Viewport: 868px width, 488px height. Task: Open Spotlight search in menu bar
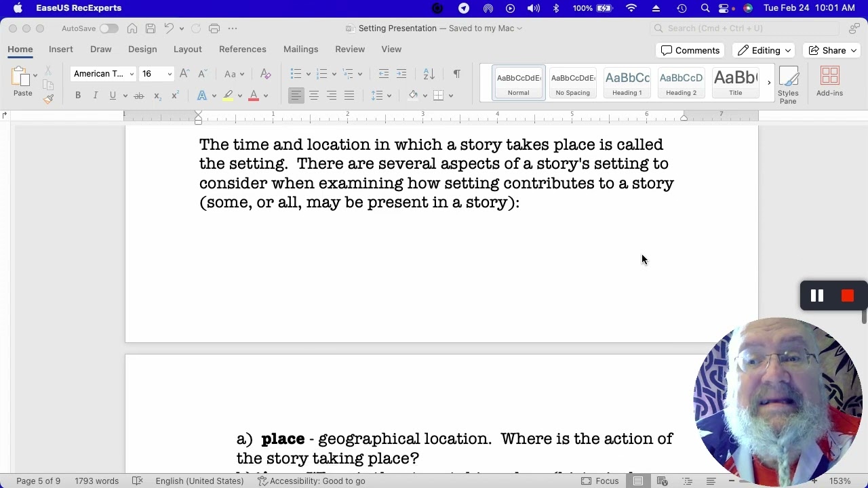coord(705,8)
